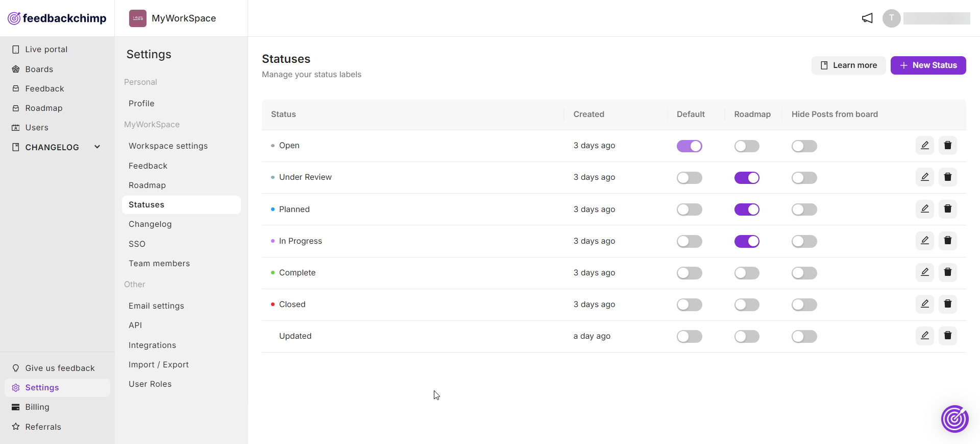Open Profile settings

[x=141, y=104]
